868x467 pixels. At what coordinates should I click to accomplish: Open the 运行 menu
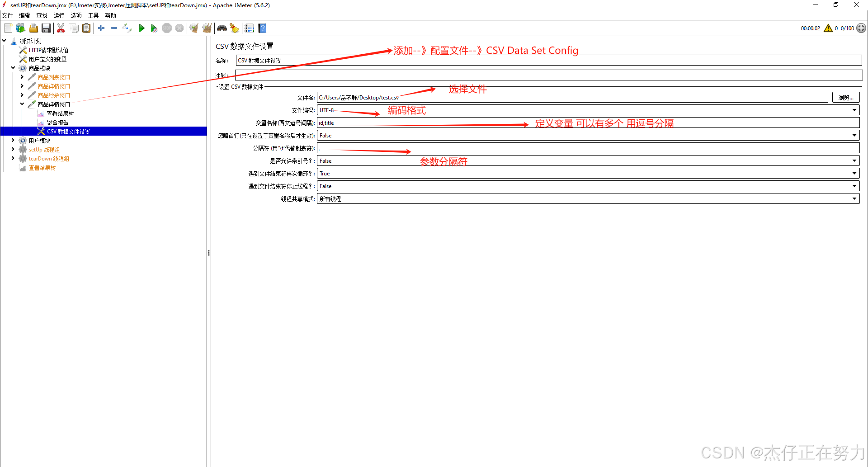[x=59, y=15]
